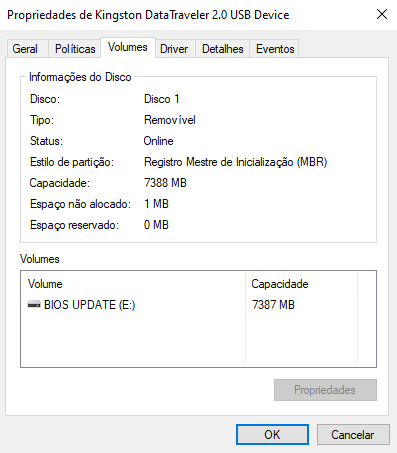Click the OK button
397x453 pixels.
272,434
